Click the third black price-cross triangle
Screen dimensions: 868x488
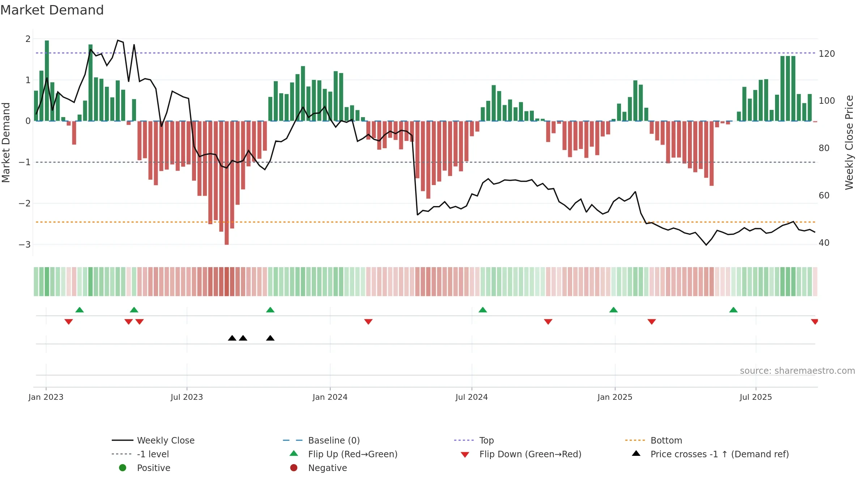pos(270,338)
